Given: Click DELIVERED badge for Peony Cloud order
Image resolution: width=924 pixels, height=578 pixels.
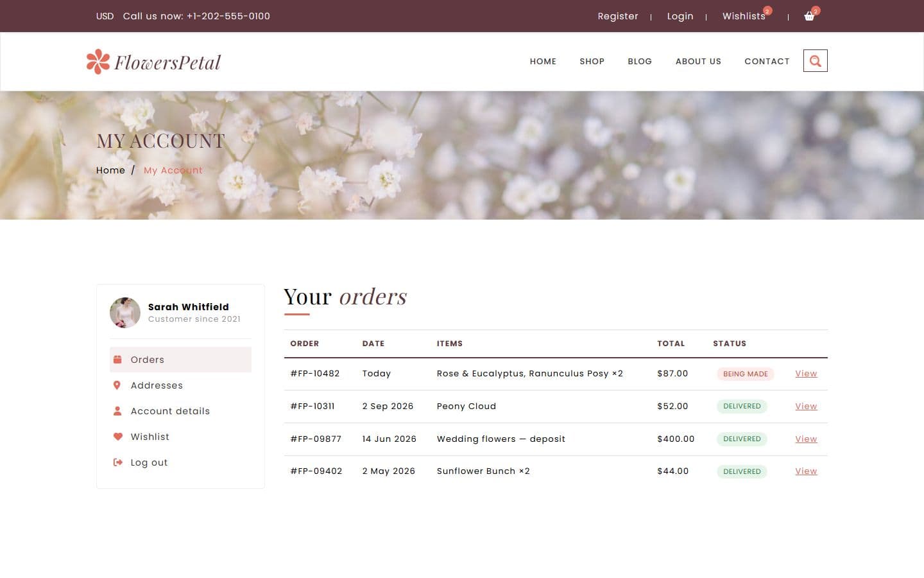Looking at the screenshot, I should point(742,407).
